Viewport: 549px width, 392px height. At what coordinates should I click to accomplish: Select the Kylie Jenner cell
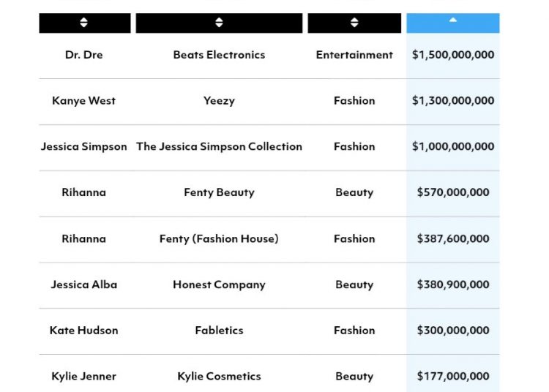click(84, 376)
